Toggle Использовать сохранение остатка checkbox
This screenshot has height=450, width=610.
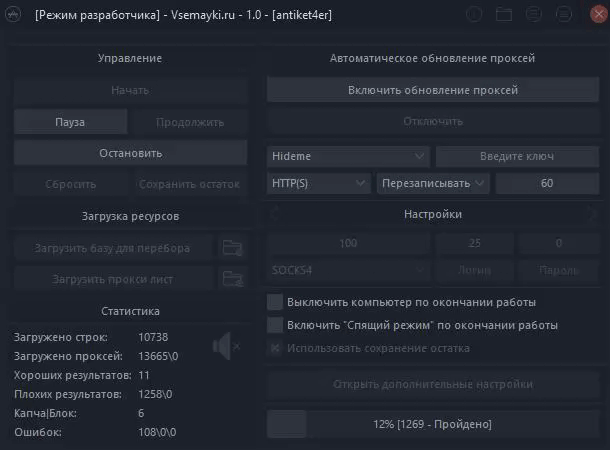point(275,348)
